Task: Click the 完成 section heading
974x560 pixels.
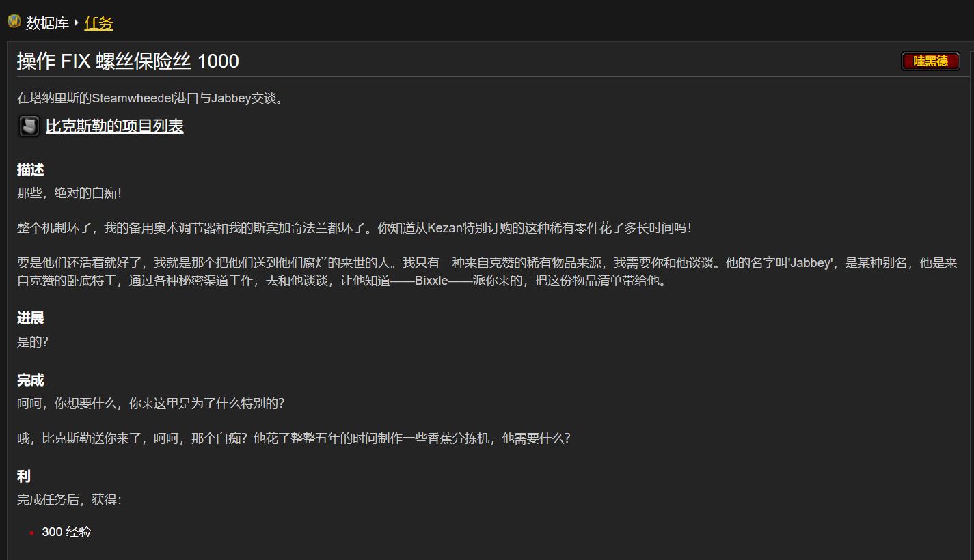Action: [31, 380]
